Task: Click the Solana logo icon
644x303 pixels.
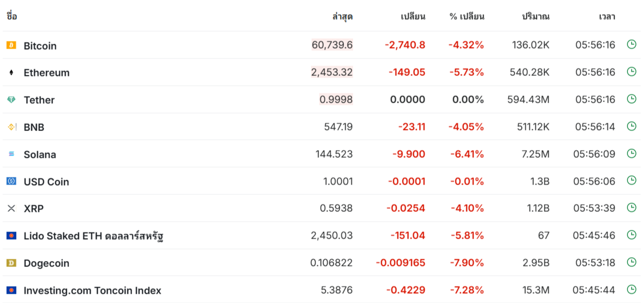Action: (x=11, y=154)
